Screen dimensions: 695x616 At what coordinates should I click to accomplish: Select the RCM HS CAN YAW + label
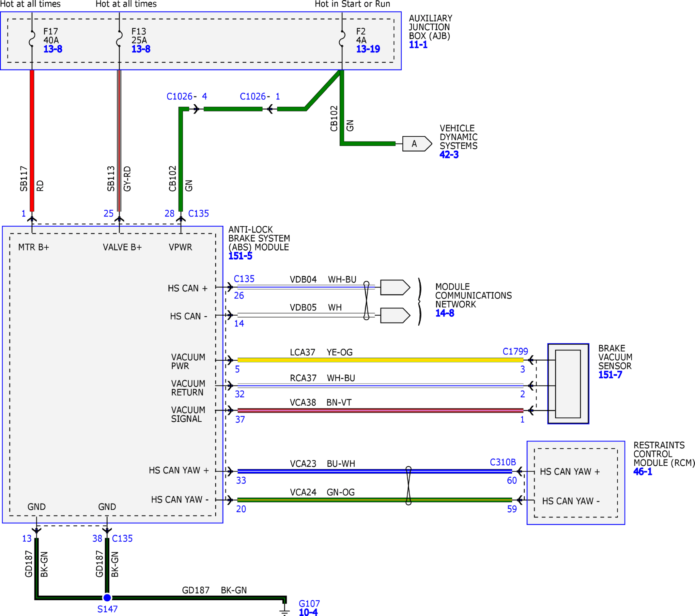click(x=570, y=472)
